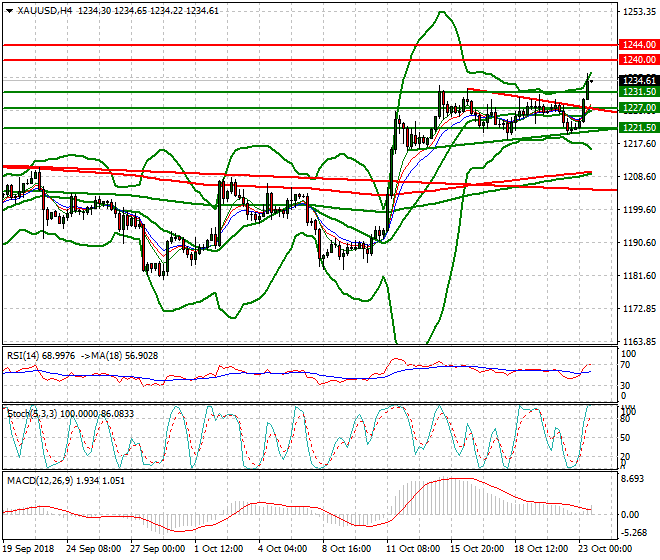Click the 1163.85 price scale value
Image resolution: width=660 pixels, height=560 pixels.
[x=639, y=342]
